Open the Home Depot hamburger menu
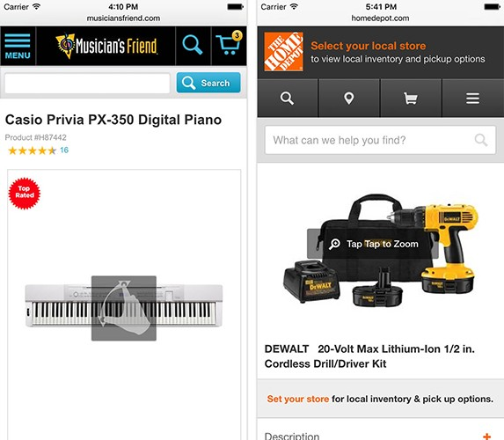Screen dimensions: 504x440 coord(473,98)
